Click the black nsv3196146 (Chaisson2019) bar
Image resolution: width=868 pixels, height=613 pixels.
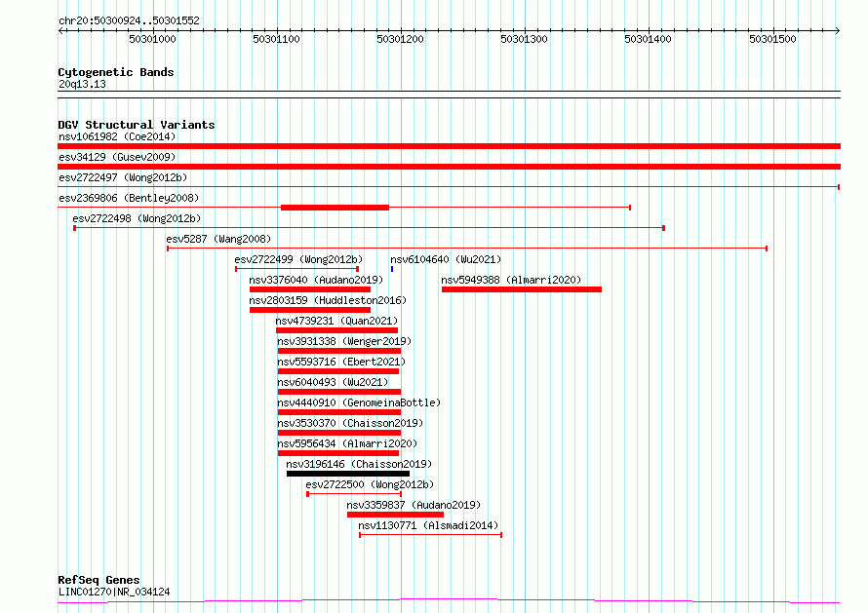pyautogui.click(x=348, y=474)
